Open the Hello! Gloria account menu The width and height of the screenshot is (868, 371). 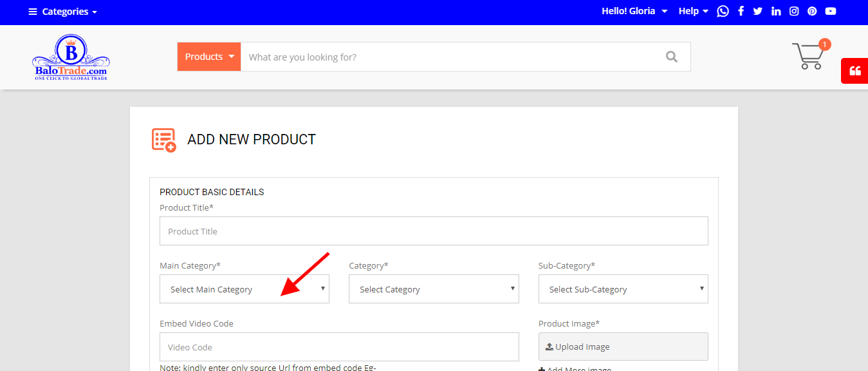coord(634,11)
